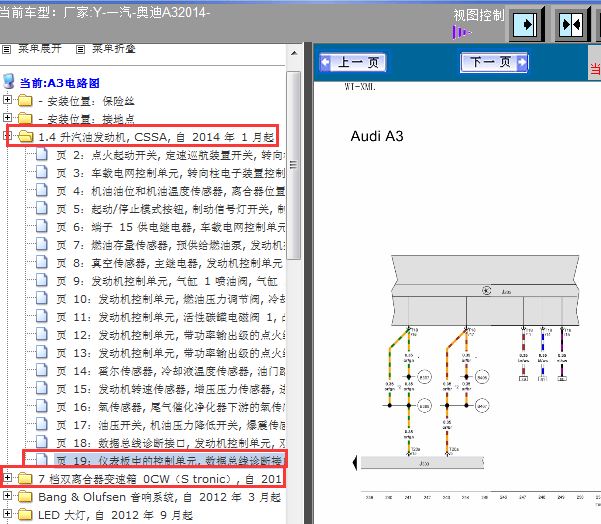
Task: Expand the 安装位置：保险丝 folder
Action: tap(7, 100)
